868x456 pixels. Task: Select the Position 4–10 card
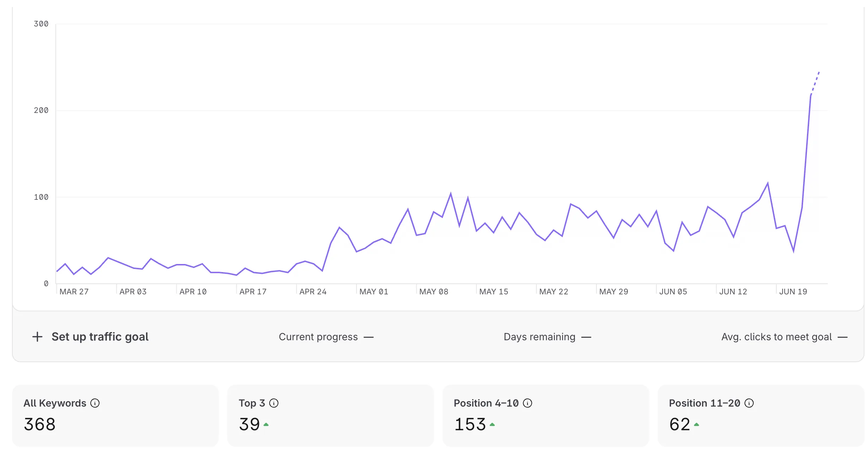[546, 416]
